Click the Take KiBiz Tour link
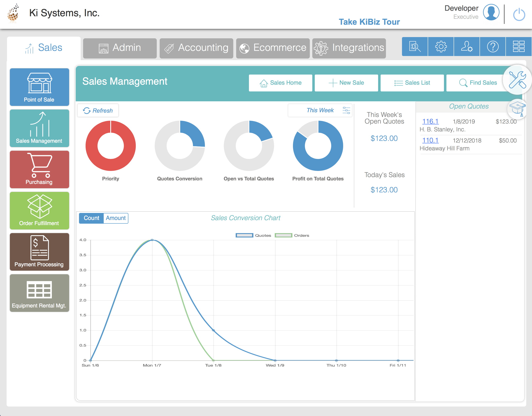The image size is (532, 416). (369, 22)
